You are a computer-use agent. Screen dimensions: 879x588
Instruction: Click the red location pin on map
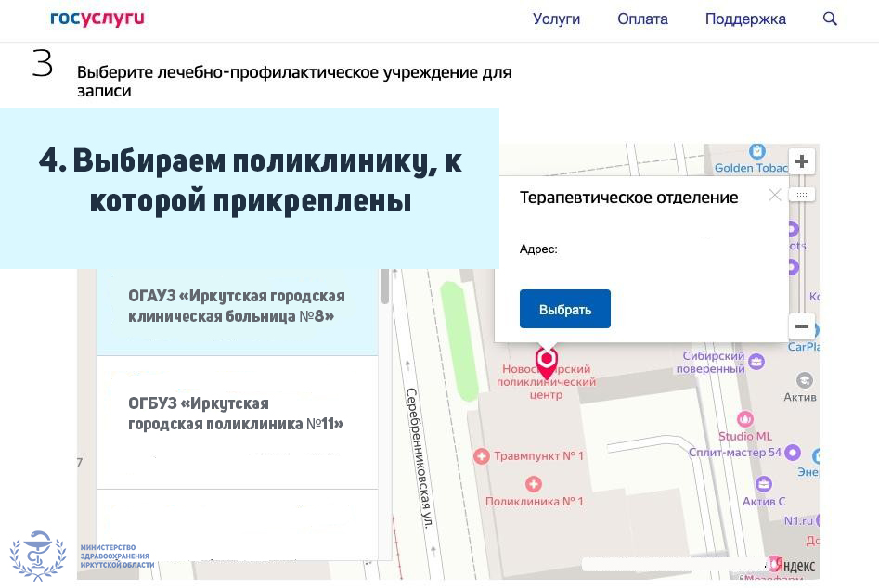[x=547, y=362]
